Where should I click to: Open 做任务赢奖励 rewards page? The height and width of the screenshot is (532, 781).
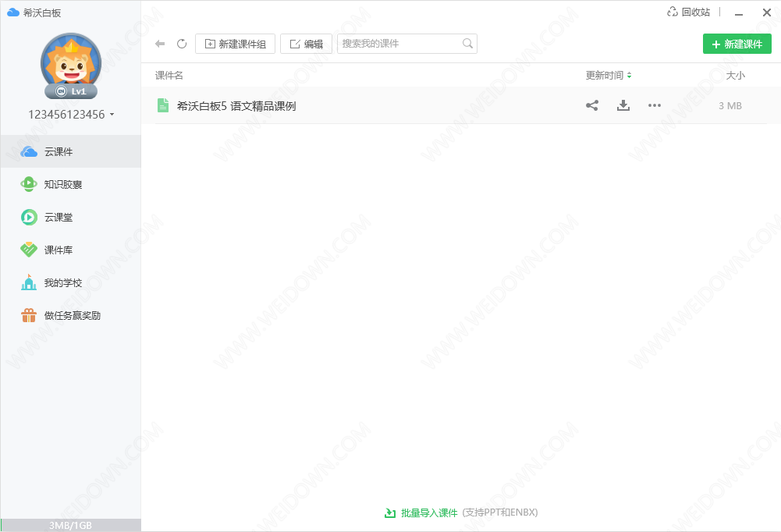(70, 316)
